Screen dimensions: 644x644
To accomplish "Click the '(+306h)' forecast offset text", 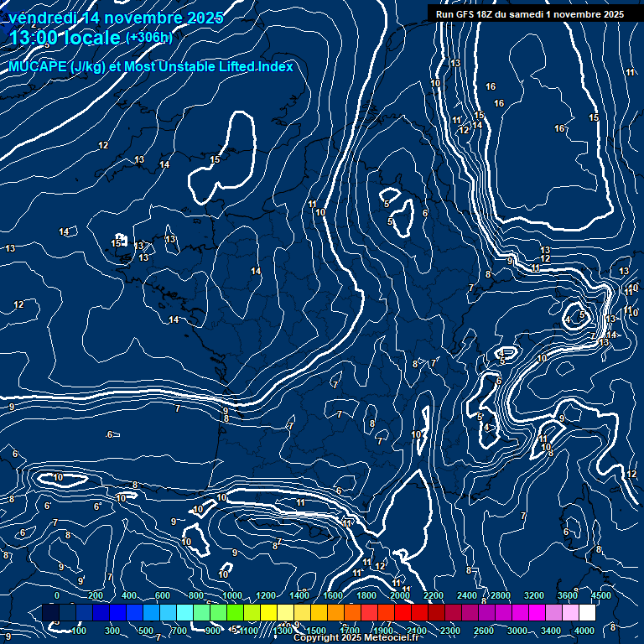I will (x=149, y=38).
